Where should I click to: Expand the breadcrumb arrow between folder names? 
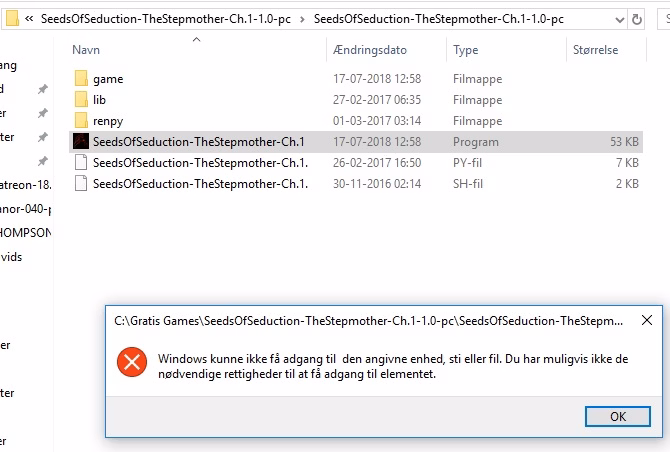(x=302, y=19)
